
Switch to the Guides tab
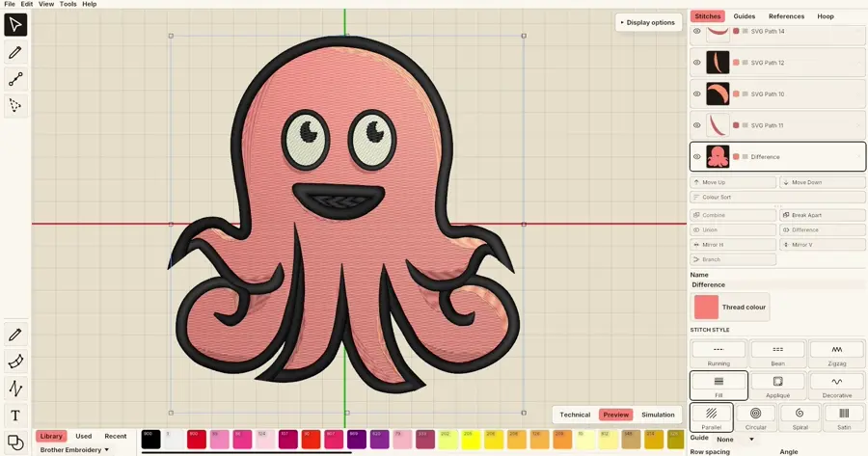(744, 16)
